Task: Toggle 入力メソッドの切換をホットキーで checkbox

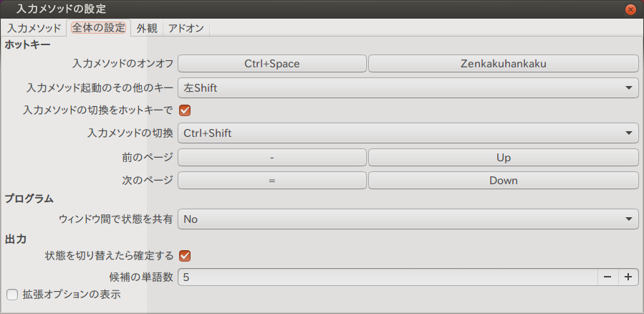Action: pos(184,110)
